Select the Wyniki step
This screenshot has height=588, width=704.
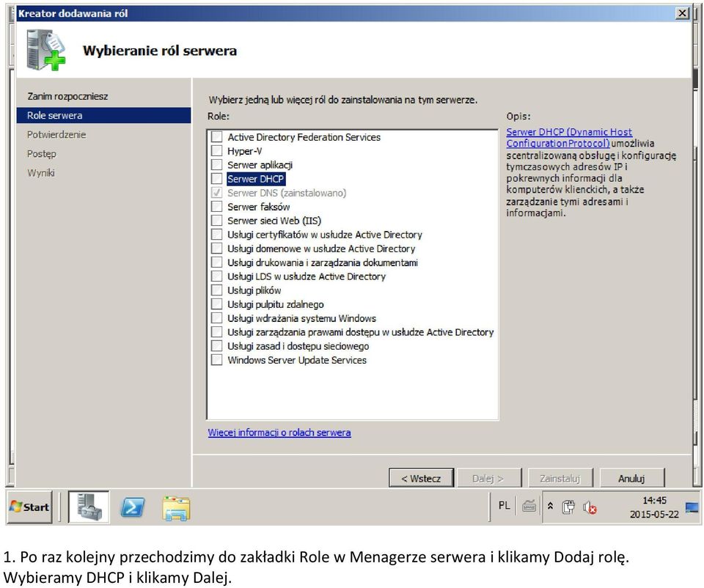tap(41, 173)
